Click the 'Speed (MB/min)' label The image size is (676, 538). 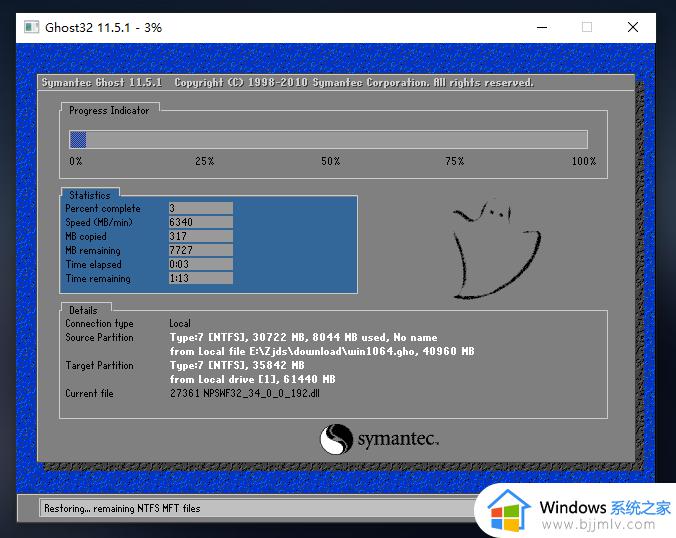tap(99, 222)
